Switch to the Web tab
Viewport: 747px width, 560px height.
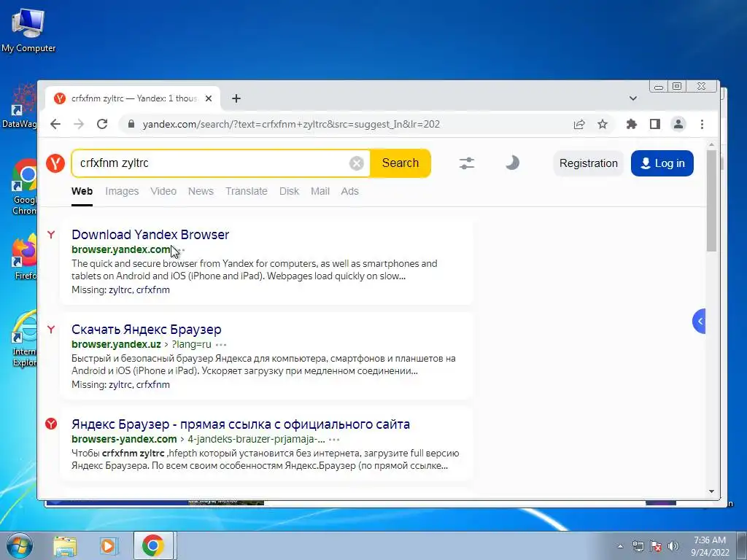tap(82, 192)
